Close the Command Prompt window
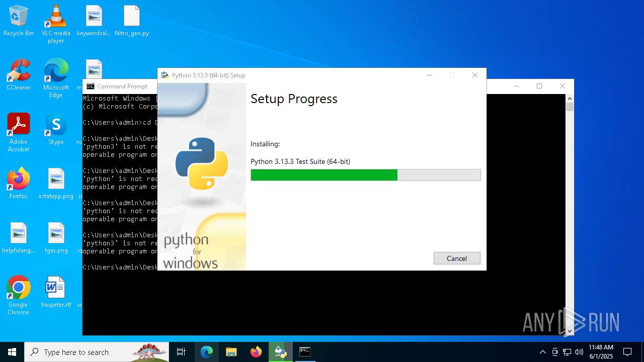The image size is (644, 362). (562, 86)
